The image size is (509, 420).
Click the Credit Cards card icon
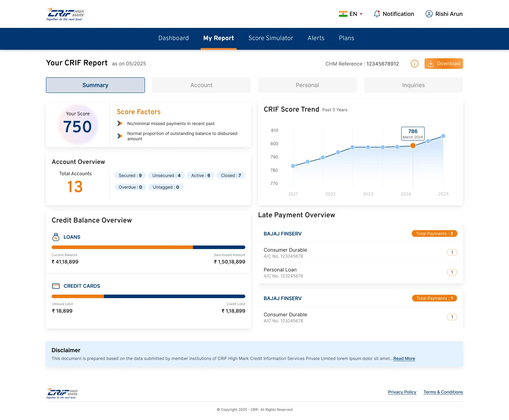click(x=56, y=286)
